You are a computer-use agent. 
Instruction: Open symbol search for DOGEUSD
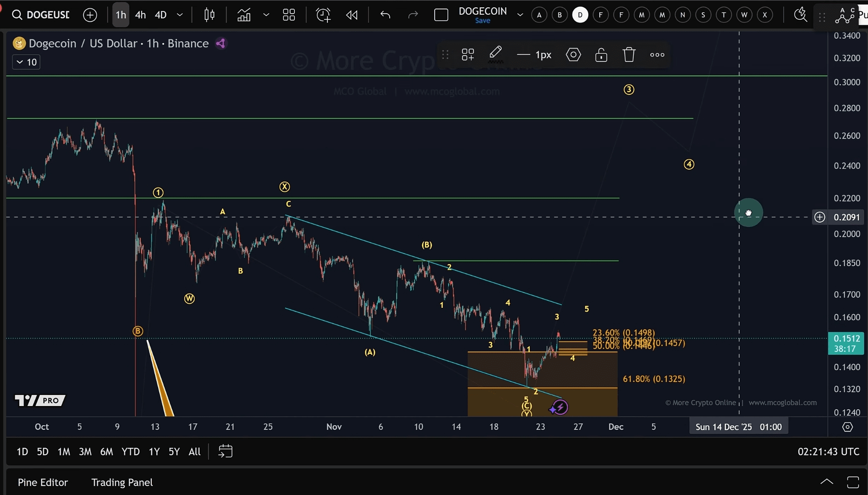tap(41, 15)
